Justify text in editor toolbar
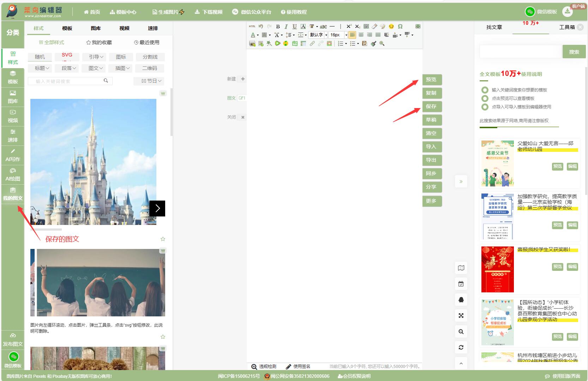The image size is (588, 381). [x=378, y=35]
